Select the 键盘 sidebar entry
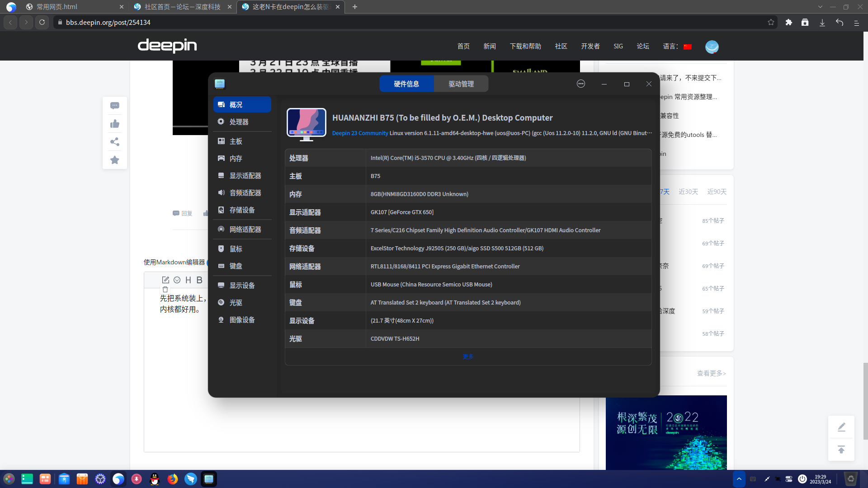 coord(236,266)
